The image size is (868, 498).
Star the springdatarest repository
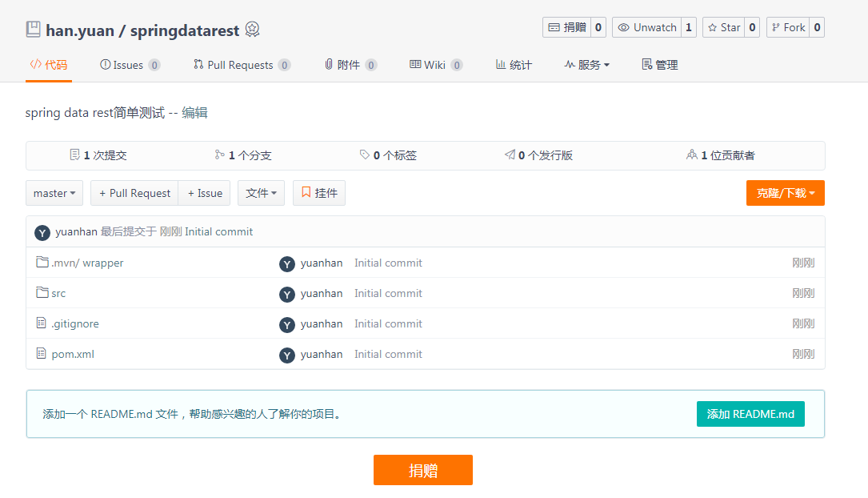(723, 27)
